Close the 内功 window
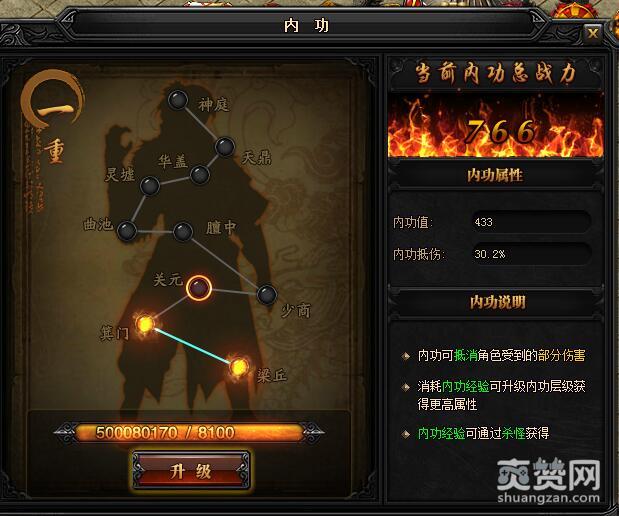619x516 pixels. (592, 34)
